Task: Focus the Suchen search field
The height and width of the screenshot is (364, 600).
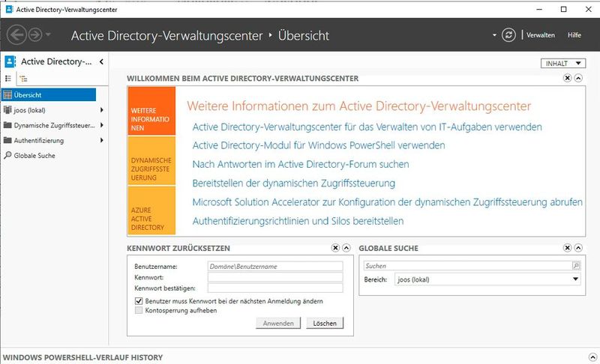Action: (466, 266)
